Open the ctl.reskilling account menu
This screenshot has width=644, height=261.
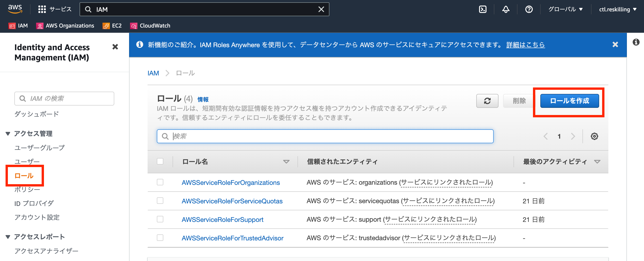coord(617,9)
